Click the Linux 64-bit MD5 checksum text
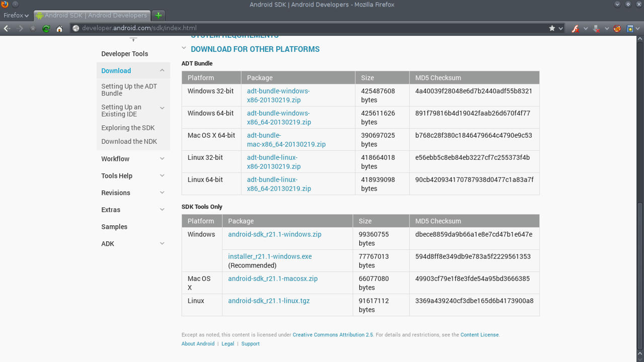The height and width of the screenshot is (362, 644). tap(474, 179)
